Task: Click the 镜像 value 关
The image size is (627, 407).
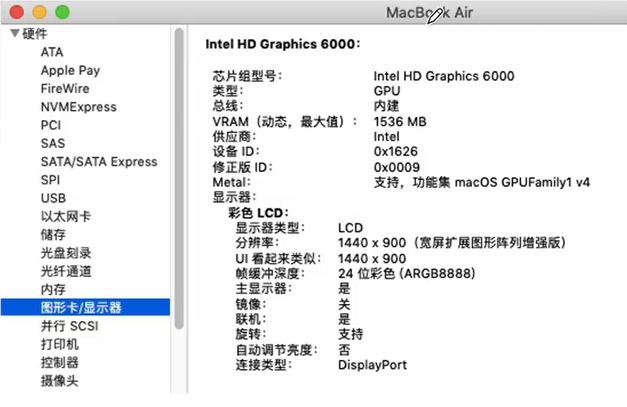Action: (344, 305)
